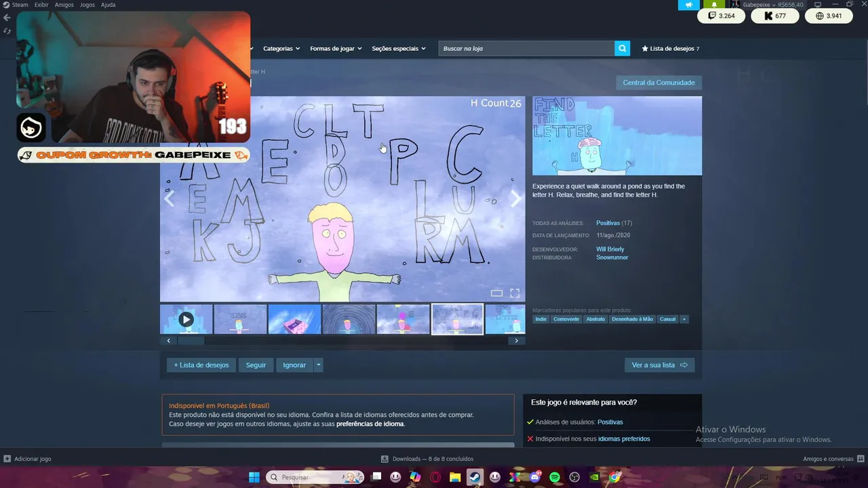
Task: Add game with + Lista de desejos
Action: tap(201, 365)
